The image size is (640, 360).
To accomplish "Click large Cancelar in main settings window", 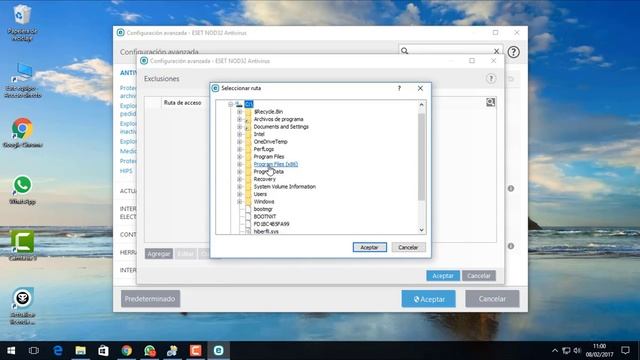I will tap(492, 299).
